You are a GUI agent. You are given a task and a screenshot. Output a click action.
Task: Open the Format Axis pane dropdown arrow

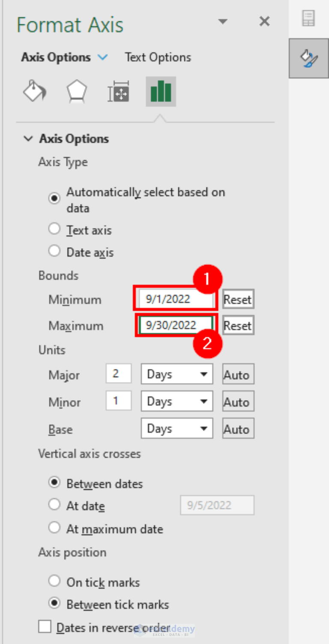pos(223,21)
